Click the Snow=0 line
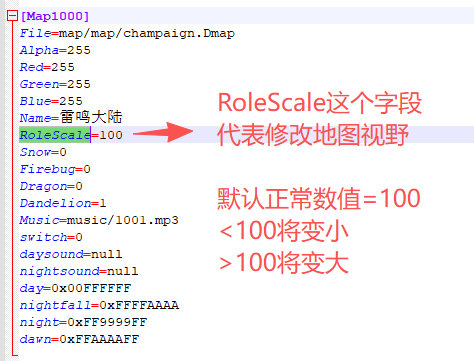474x361 pixels. (43, 152)
